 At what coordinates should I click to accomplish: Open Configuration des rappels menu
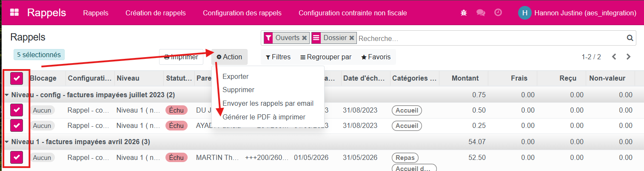(242, 13)
